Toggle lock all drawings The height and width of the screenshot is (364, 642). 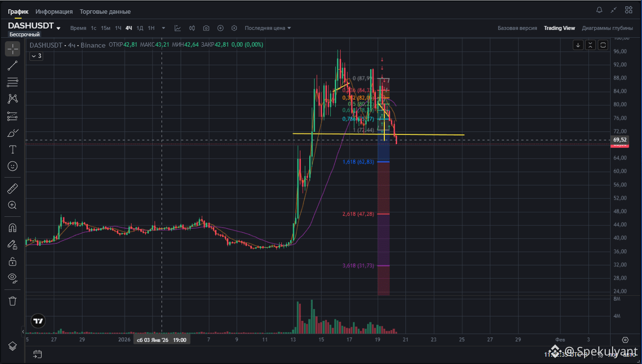pos(13,261)
